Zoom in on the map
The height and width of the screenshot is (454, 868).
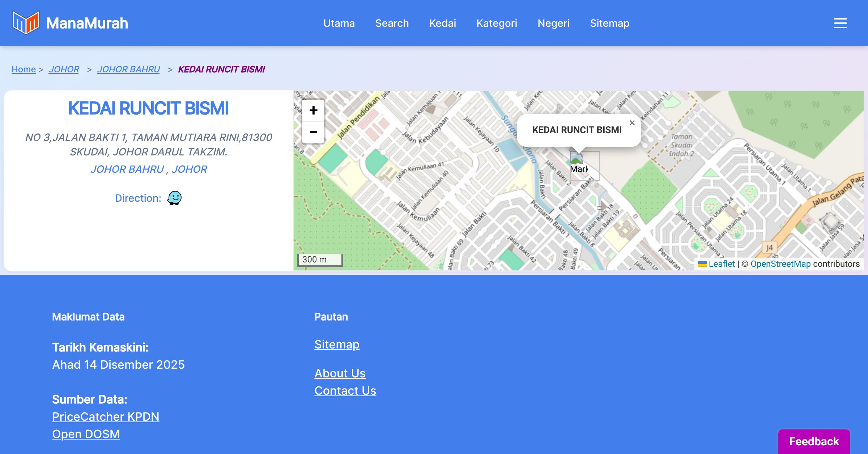(x=313, y=110)
